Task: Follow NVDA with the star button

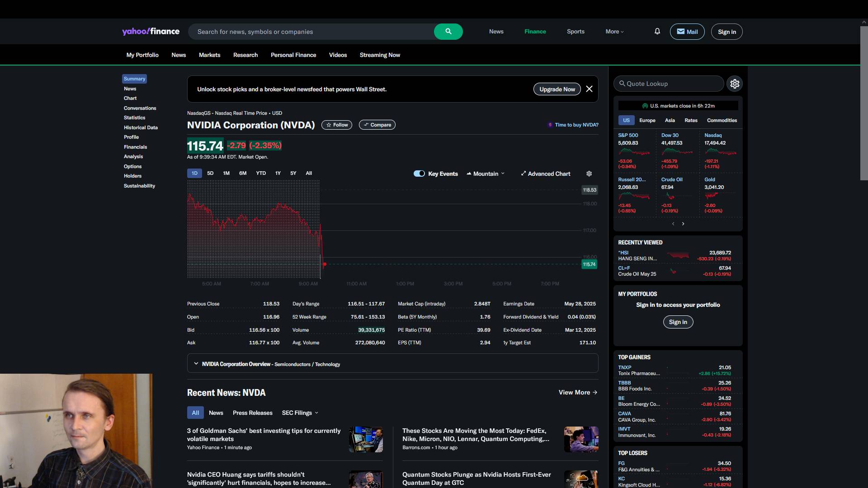Action: tap(337, 125)
